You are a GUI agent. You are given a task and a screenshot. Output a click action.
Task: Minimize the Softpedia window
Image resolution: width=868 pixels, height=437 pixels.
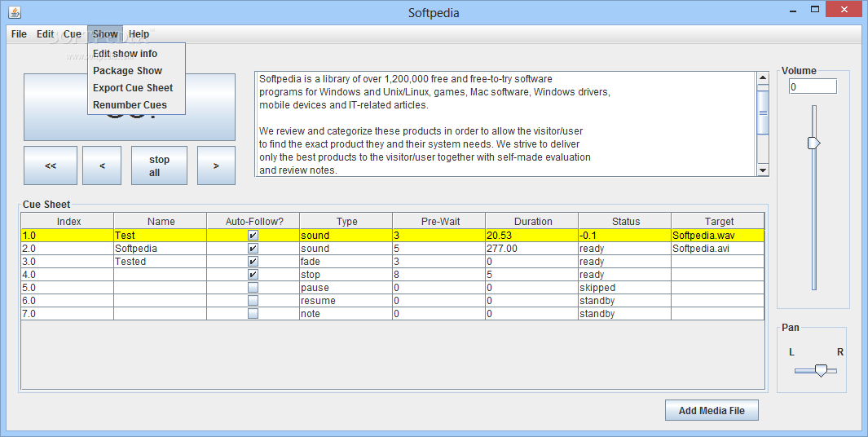(795, 10)
